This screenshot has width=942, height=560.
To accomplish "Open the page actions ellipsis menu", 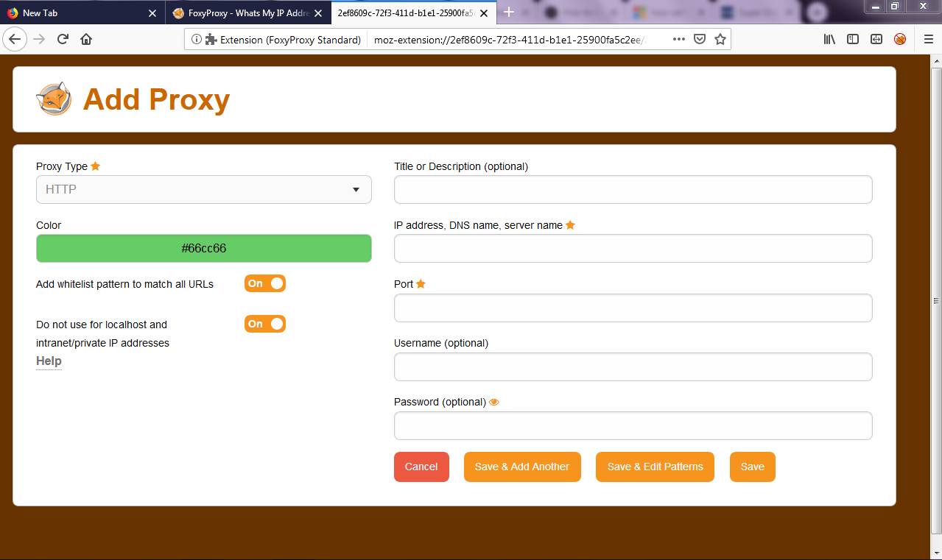I will coord(678,38).
